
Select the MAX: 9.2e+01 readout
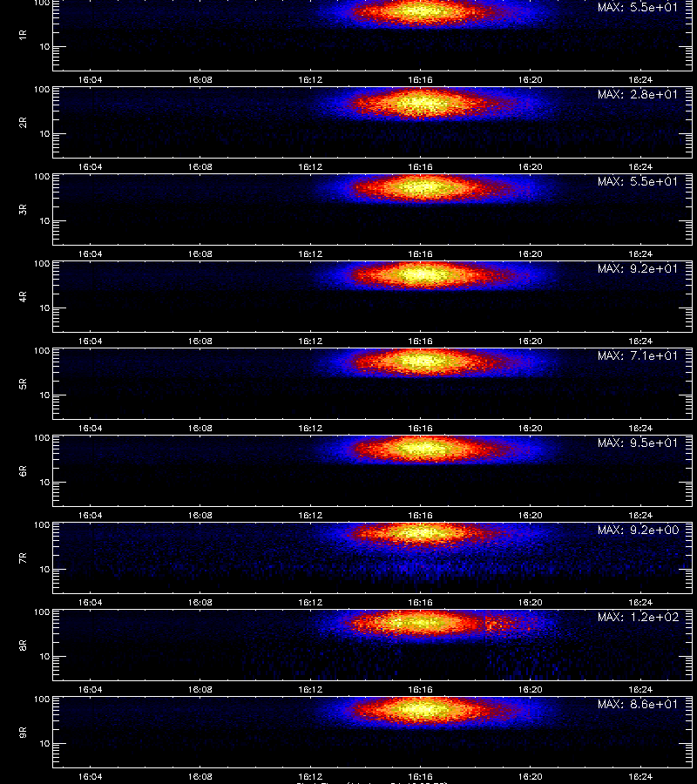click(x=638, y=268)
